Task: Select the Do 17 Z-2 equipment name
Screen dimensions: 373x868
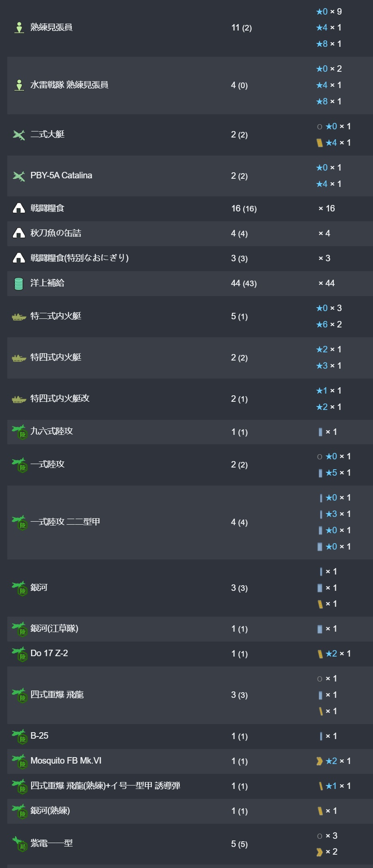Action: [49, 653]
